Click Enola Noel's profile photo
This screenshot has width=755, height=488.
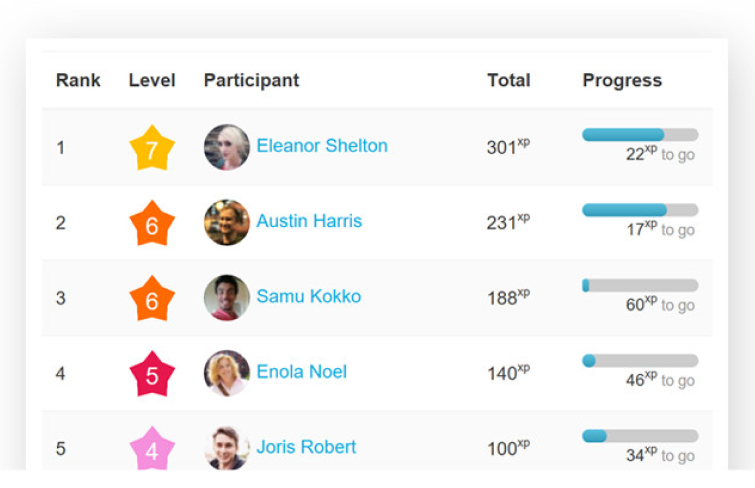coord(227,373)
